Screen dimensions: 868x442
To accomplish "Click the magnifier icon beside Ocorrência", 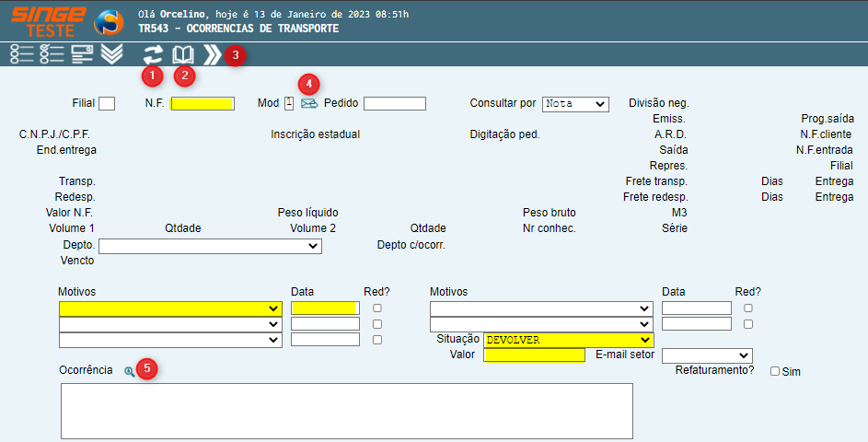I will coord(130,372).
